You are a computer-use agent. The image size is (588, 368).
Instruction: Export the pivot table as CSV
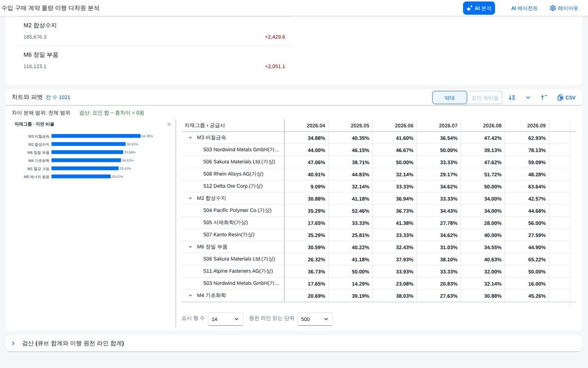coord(566,98)
